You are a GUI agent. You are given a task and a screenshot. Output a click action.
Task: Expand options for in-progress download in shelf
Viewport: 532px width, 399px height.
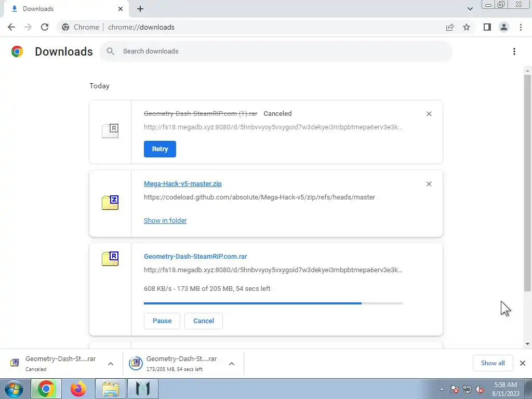[x=232, y=364]
